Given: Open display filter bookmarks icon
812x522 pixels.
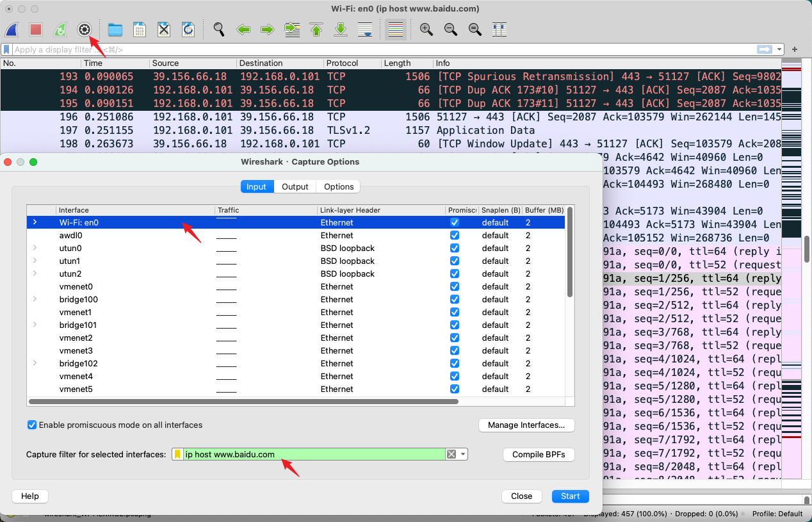Looking at the screenshot, I should [6, 49].
